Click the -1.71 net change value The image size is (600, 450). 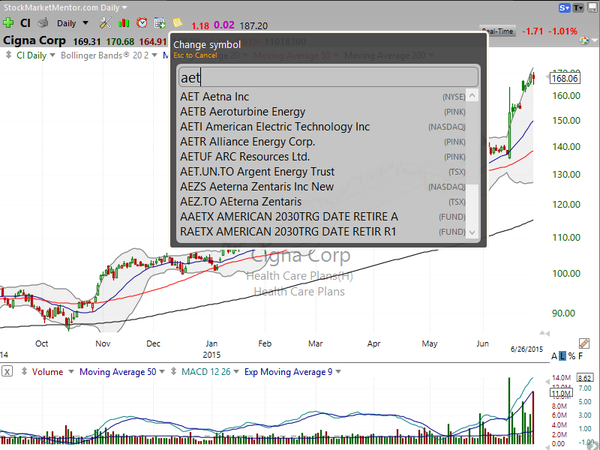532,31
